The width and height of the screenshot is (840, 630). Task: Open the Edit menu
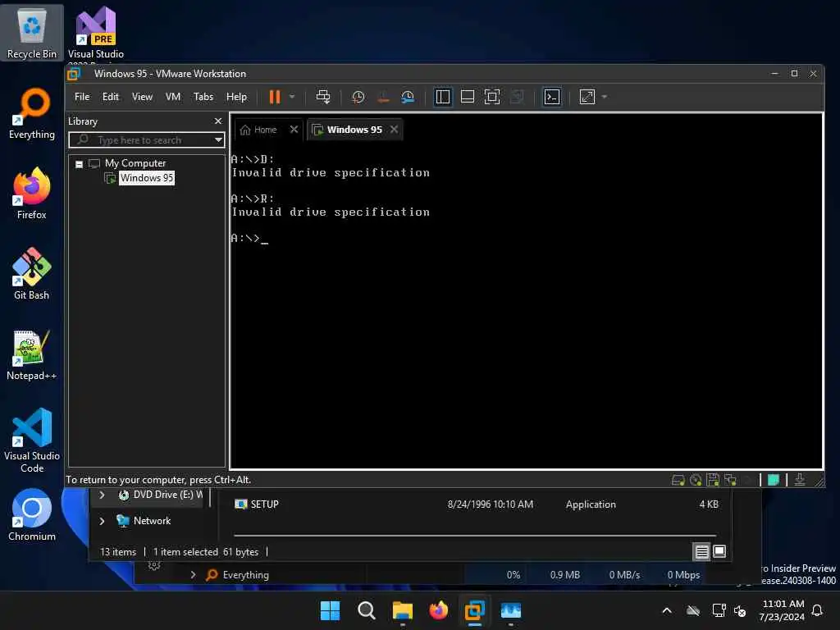point(111,97)
